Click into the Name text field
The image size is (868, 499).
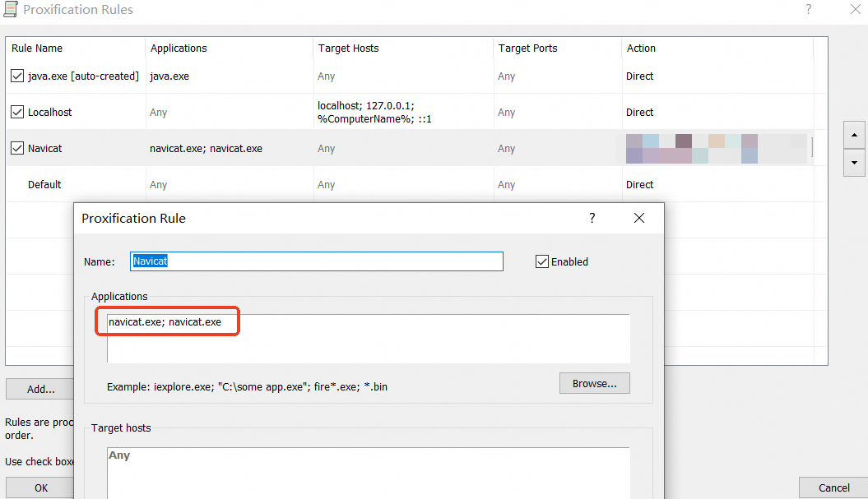[x=317, y=261]
